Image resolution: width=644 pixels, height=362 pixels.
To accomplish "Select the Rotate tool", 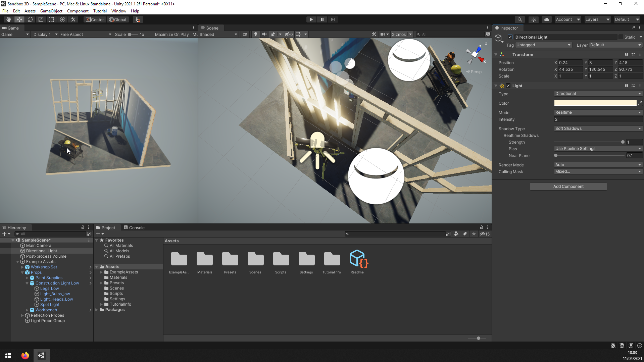I will point(30,19).
